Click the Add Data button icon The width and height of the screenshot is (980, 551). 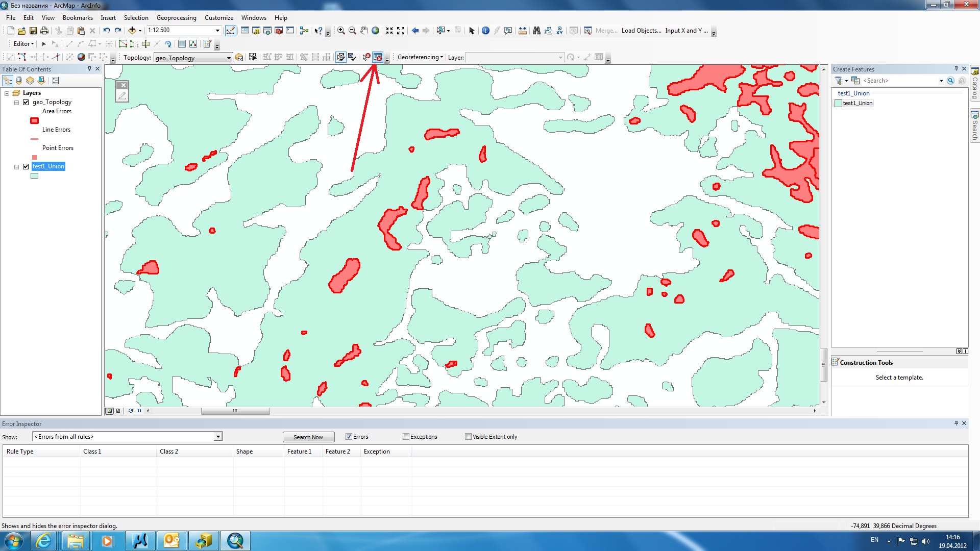coord(132,31)
